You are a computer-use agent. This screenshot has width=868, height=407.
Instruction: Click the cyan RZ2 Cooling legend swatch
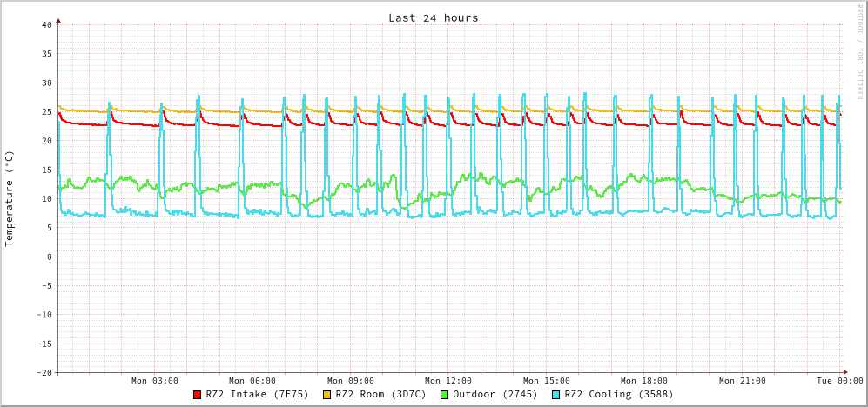(556, 395)
